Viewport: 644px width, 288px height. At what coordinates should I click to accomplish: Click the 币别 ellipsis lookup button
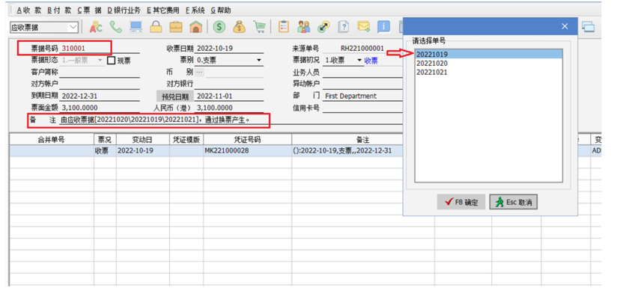(x=198, y=73)
